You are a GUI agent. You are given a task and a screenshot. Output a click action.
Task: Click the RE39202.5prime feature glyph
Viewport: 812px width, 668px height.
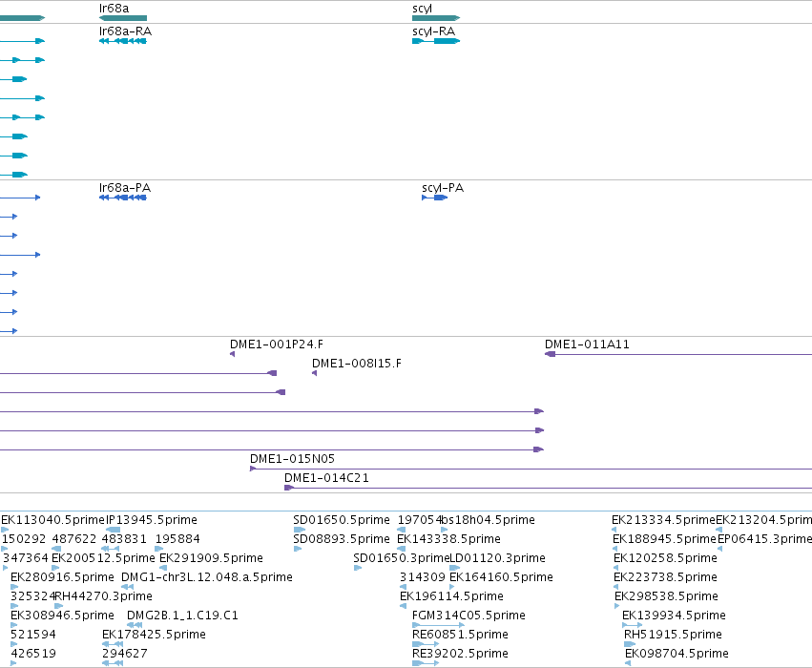[426, 664]
